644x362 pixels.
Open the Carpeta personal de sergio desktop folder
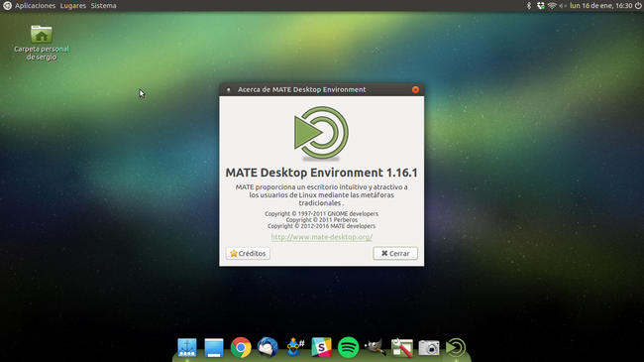[x=42, y=43]
